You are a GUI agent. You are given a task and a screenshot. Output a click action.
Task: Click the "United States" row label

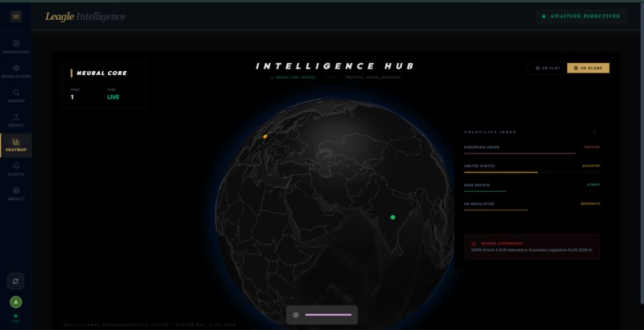click(479, 166)
